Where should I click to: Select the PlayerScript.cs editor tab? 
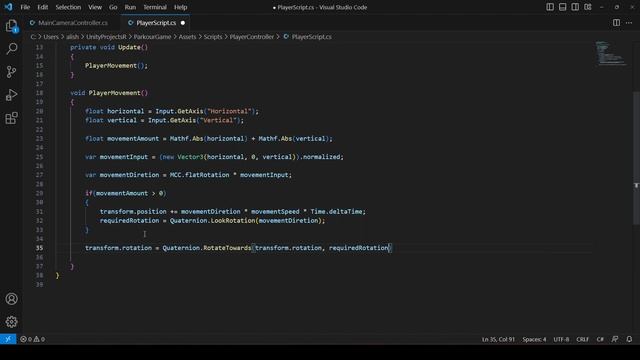click(x=156, y=23)
